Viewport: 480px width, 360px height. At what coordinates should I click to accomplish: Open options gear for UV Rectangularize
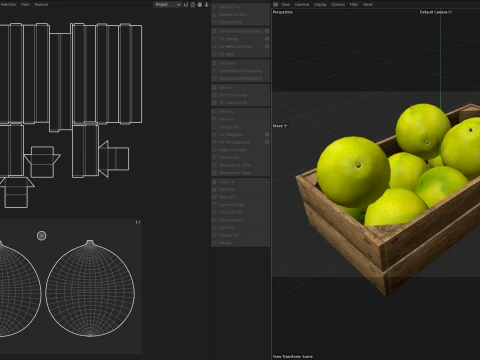pos(267,142)
